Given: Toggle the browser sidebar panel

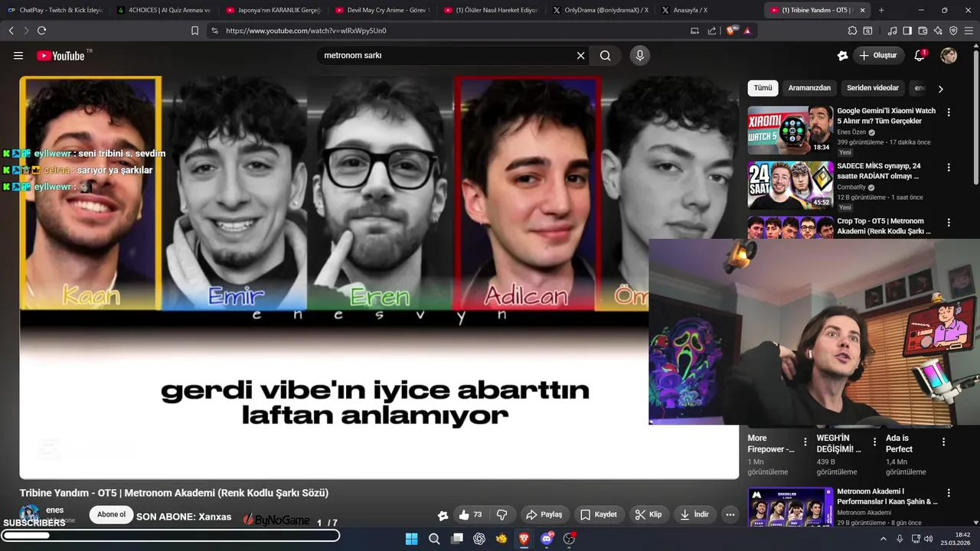Looking at the screenshot, I should pos(907,31).
